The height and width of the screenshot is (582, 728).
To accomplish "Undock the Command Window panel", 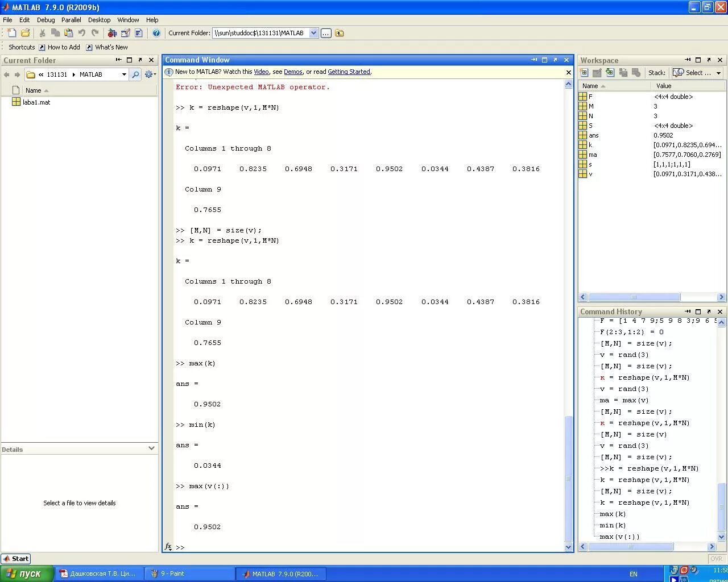I will coord(555,60).
